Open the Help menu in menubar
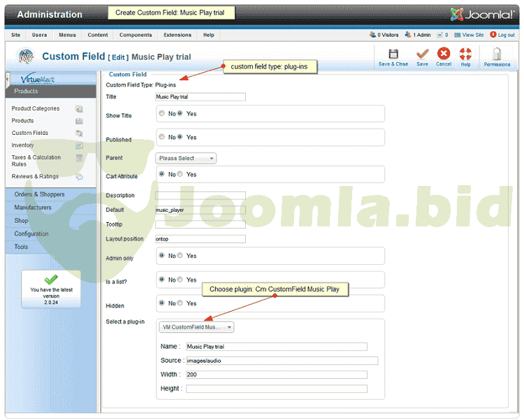Viewport: 524px width, 420px height. 208,35
